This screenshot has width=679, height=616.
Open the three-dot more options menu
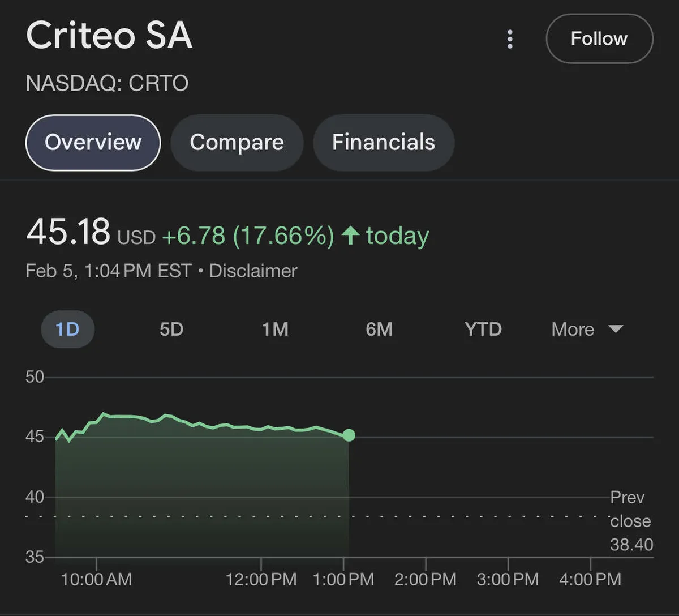(x=510, y=39)
